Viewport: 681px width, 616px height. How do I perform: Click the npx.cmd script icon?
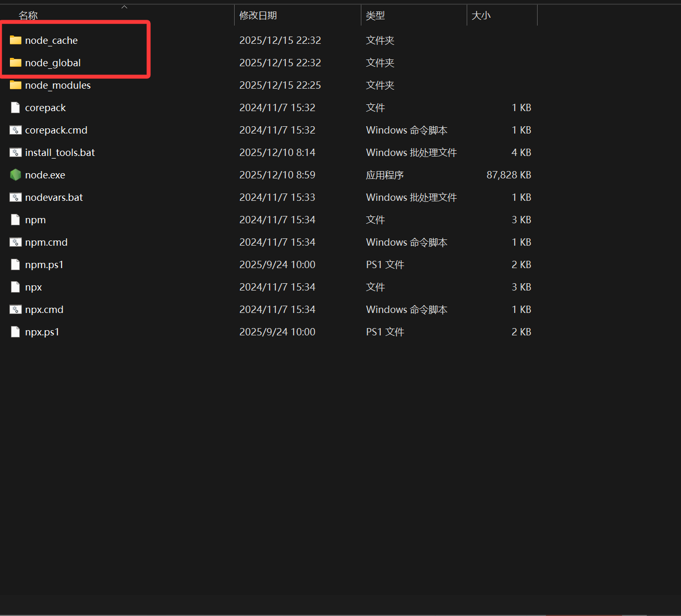tap(16, 309)
